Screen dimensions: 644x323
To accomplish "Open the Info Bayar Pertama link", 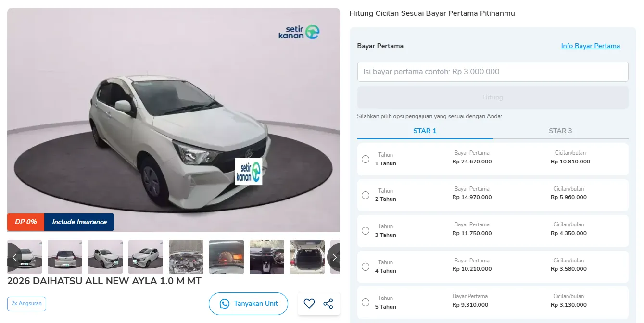I will [590, 46].
